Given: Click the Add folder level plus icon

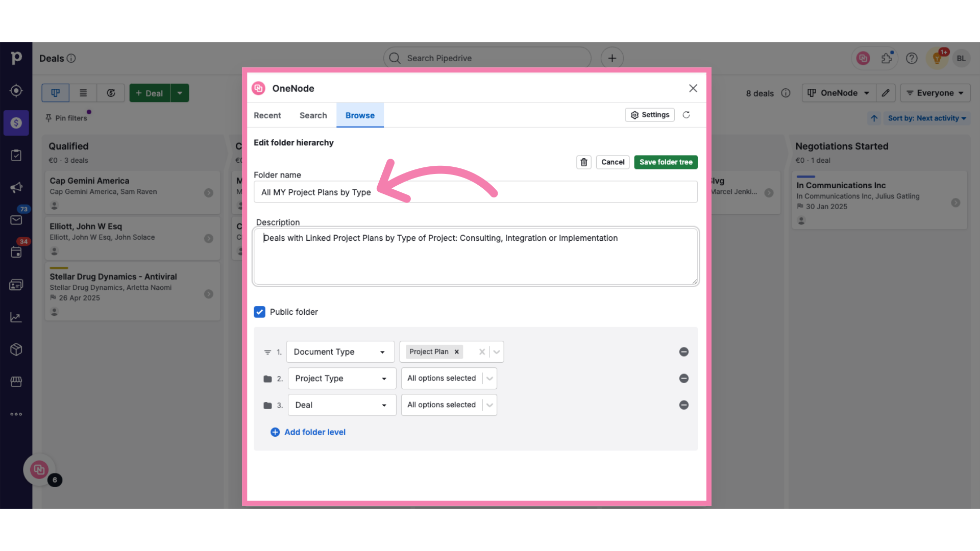Looking at the screenshot, I should [275, 432].
